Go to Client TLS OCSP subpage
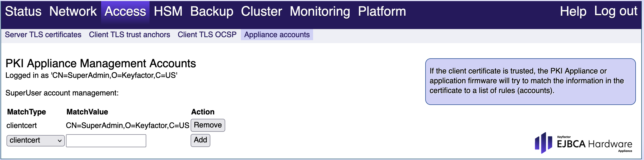Image resolution: width=644 pixels, height=160 pixels. click(x=207, y=35)
